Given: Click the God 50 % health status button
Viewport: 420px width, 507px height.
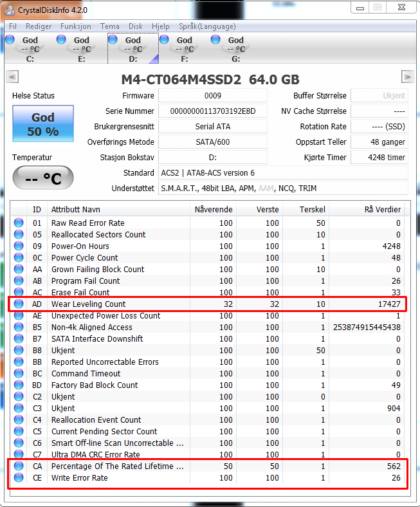Looking at the screenshot, I should click(43, 124).
